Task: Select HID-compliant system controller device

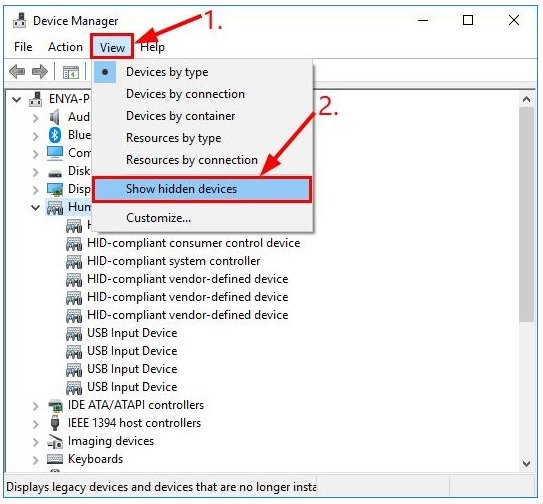Action: (173, 261)
